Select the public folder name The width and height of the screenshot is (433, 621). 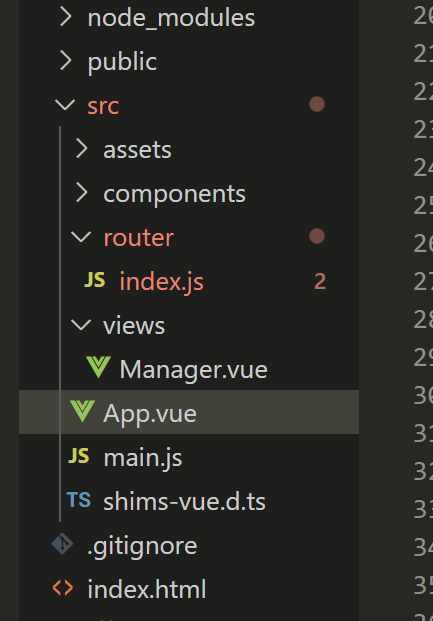122,62
